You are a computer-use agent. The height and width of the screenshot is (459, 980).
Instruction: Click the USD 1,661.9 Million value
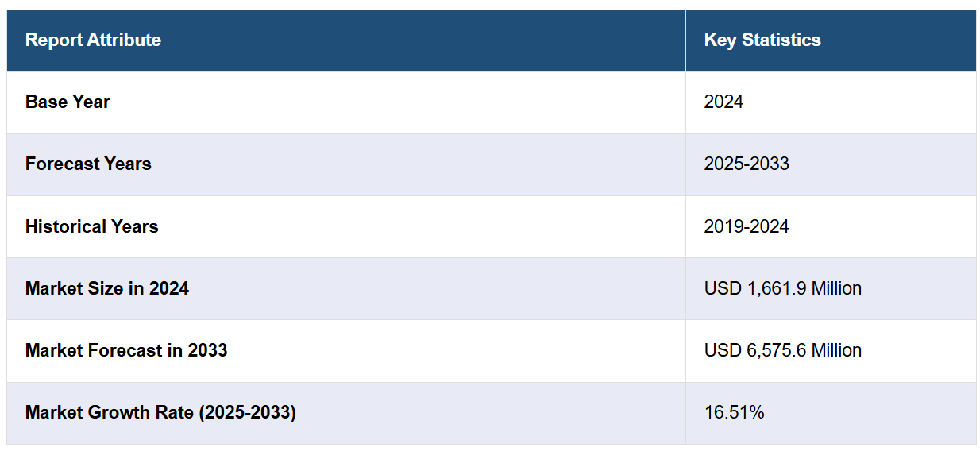click(782, 288)
